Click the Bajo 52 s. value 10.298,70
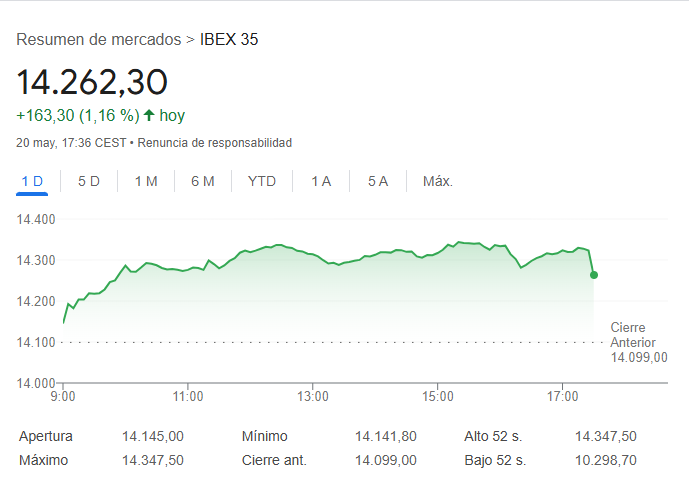Screen dimensions: 689x489 [x=605, y=460]
